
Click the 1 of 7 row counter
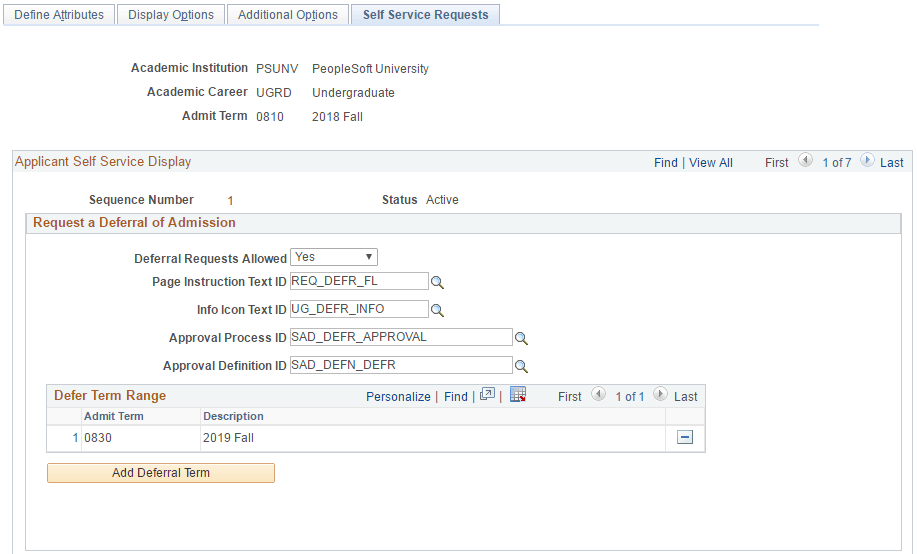click(x=837, y=163)
